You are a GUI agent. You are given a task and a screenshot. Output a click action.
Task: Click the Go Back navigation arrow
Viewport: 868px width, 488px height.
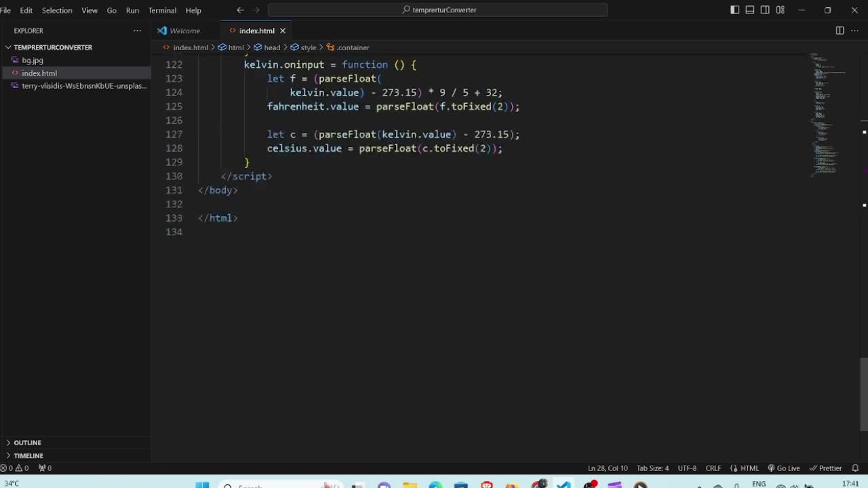click(x=240, y=10)
